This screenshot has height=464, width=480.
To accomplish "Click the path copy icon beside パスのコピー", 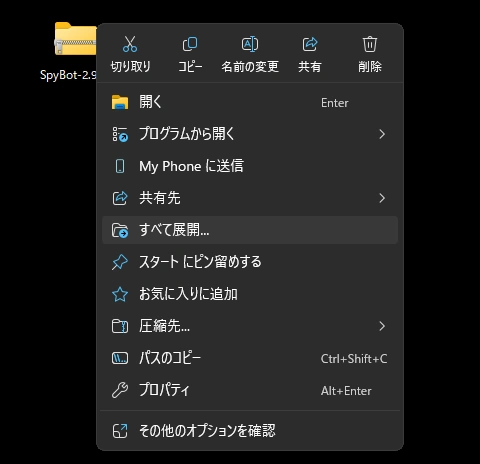I will pyautogui.click(x=120, y=358).
